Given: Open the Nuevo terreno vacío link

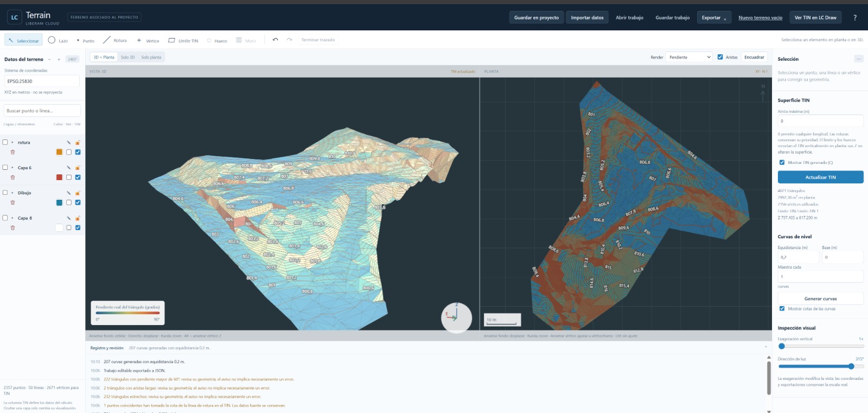Looking at the screenshot, I should 760,17.
